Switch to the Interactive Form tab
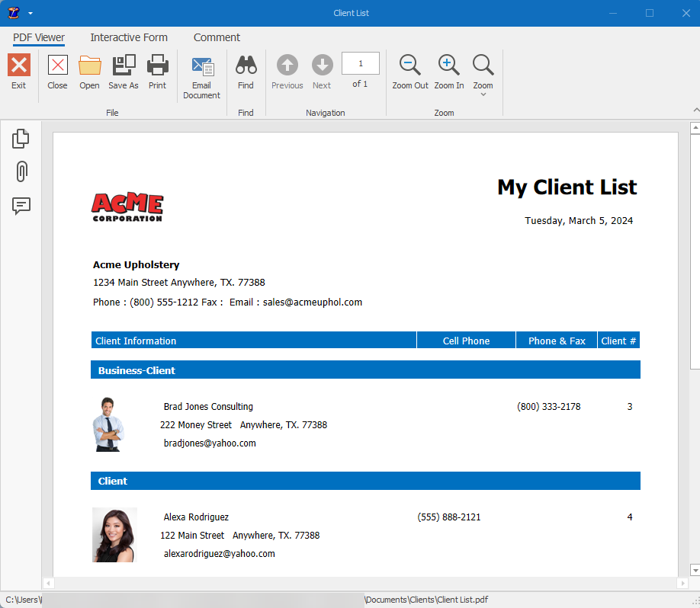Screen dimensions: 700x608 click(x=128, y=37)
